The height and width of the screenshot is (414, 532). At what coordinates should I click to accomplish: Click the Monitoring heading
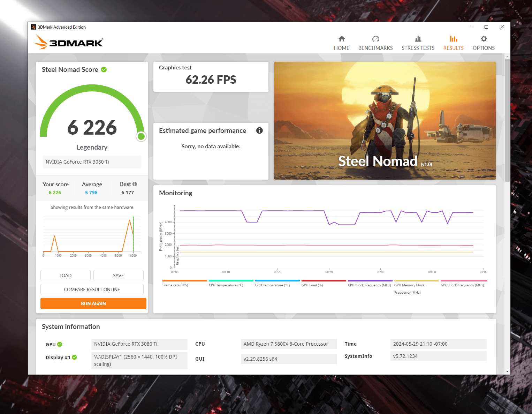[x=176, y=193]
